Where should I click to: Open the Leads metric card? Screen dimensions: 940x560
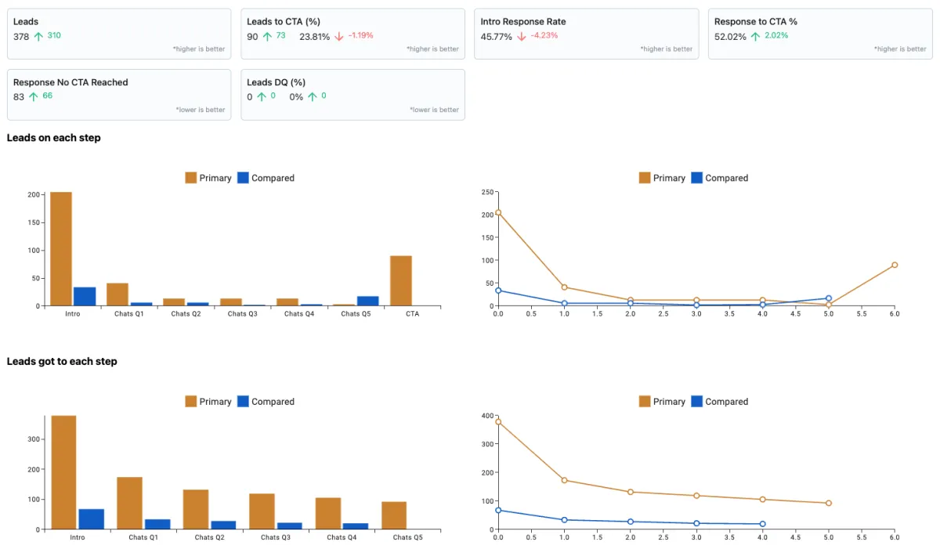[x=119, y=34]
